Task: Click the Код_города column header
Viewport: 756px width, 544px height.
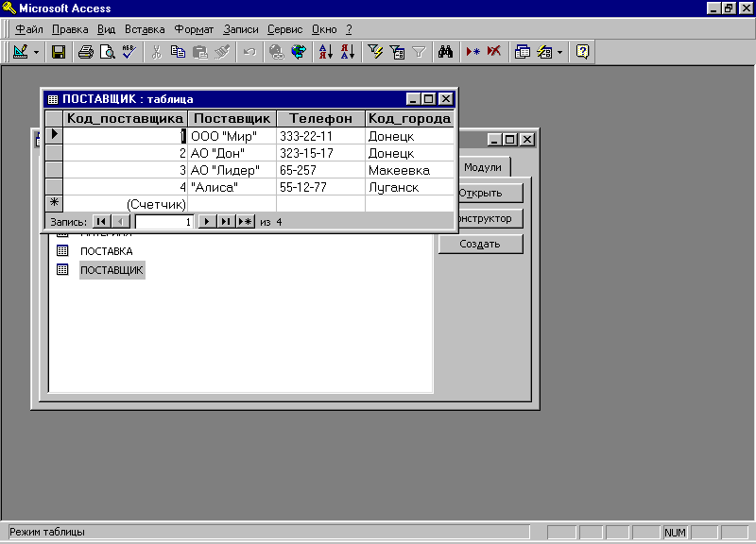Action: [x=409, y=119]
